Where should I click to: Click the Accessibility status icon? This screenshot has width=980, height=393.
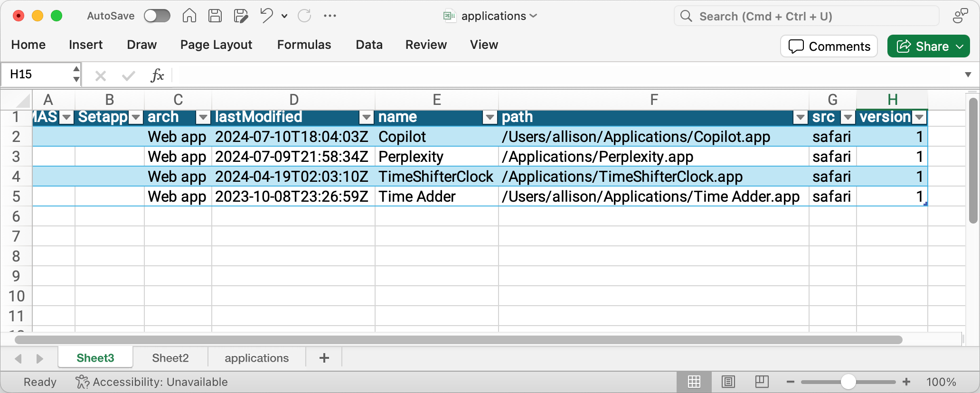82,382
